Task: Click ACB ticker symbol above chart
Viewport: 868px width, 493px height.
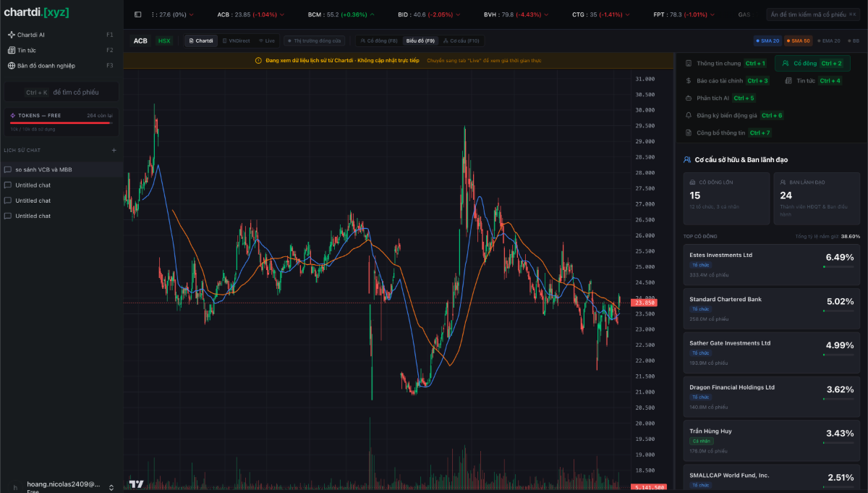Action: (140, 41)
